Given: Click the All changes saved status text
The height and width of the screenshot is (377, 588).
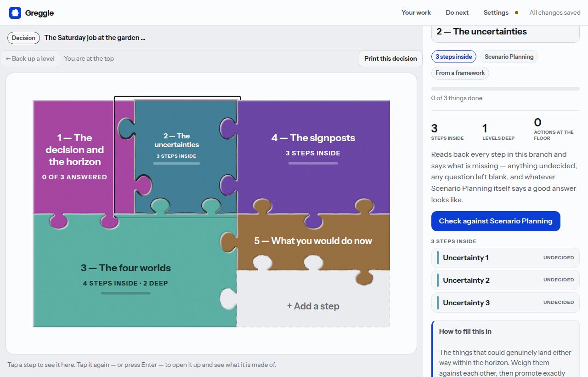Looking at the screenshot, I should tap(555, 13).
